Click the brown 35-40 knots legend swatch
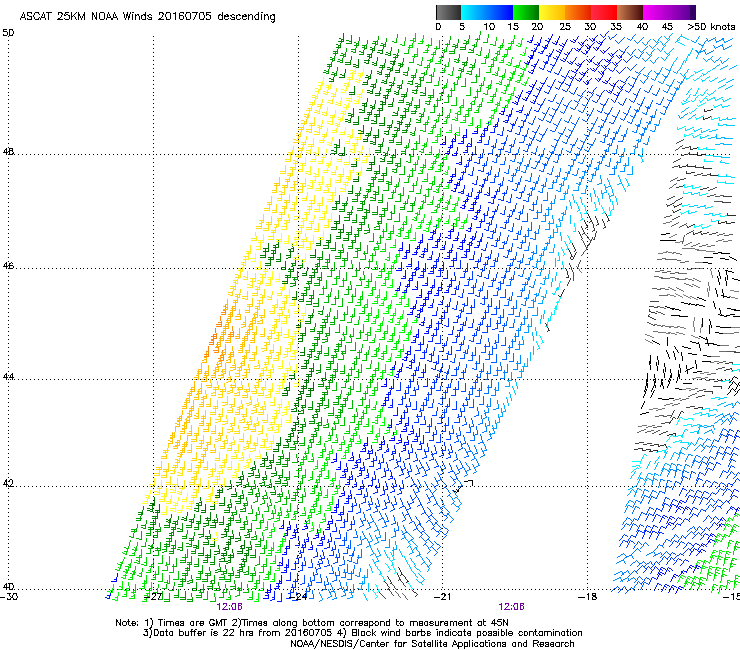The height and width of the screenshot is (650, 740). coord(630,12)
